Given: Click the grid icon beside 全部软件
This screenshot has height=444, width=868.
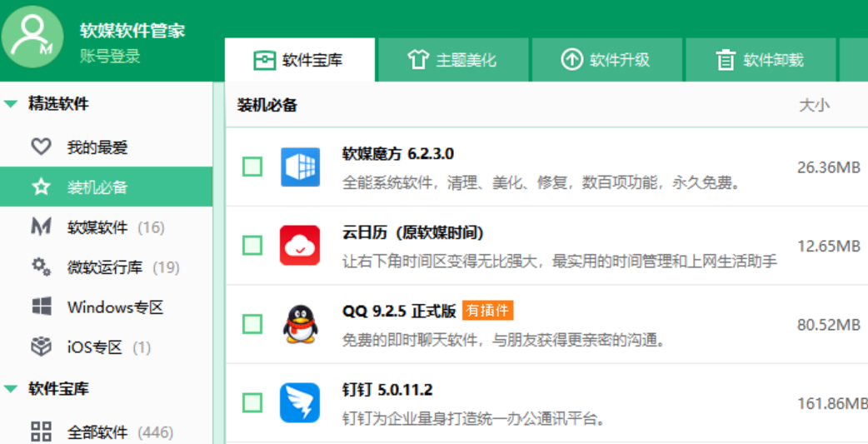Looking at the screenshot, I should pos(41,432).
